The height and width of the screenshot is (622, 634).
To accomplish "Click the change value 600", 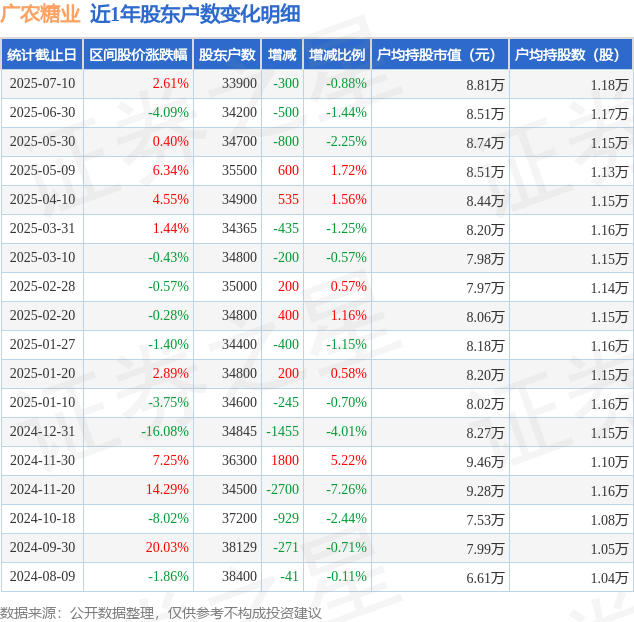I will tap(288, 170).
